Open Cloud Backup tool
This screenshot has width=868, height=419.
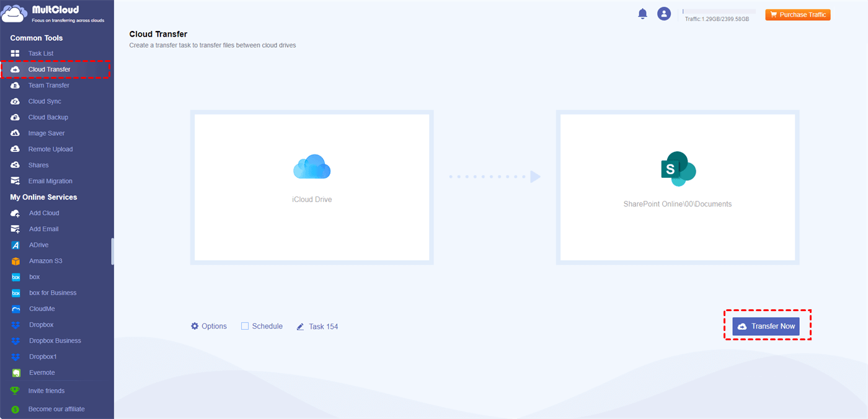[x=48, y=117]
